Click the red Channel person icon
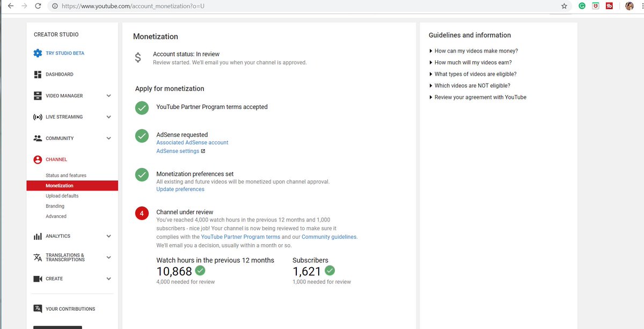 click(x=38, y=159)
